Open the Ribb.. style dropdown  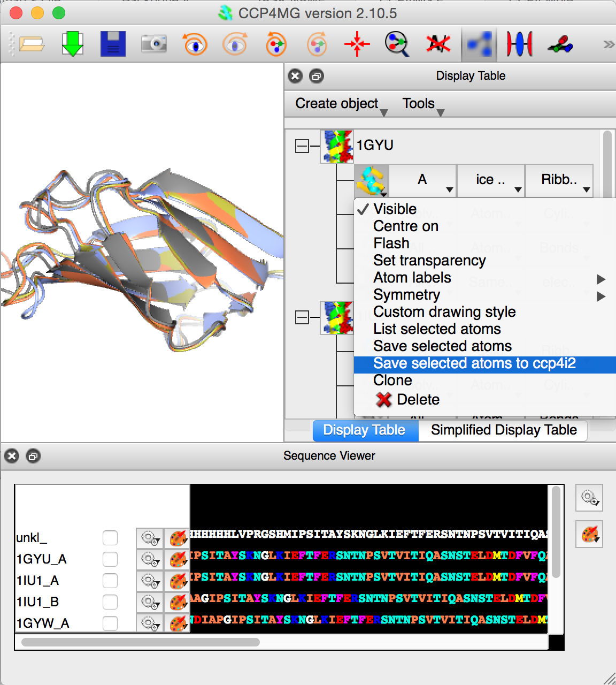(x=559, y=180)
